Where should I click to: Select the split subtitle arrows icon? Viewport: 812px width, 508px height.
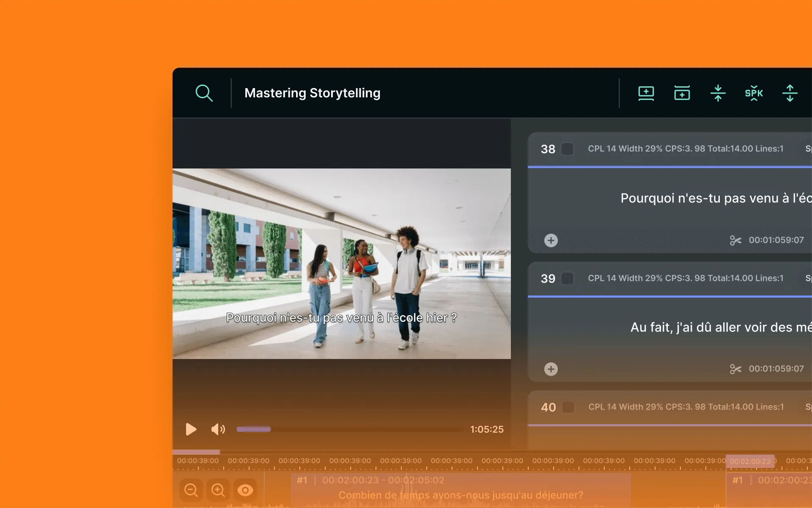[x=790, y=93]
